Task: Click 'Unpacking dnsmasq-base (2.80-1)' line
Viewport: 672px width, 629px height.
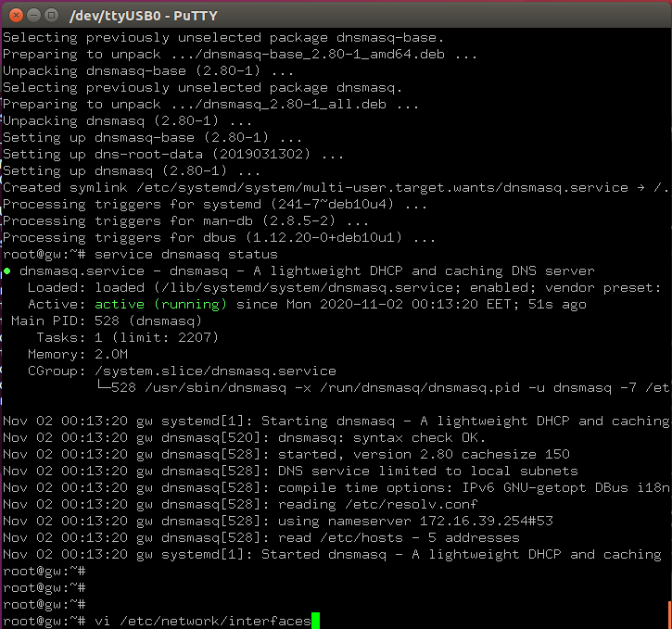Action: (148, 70)
